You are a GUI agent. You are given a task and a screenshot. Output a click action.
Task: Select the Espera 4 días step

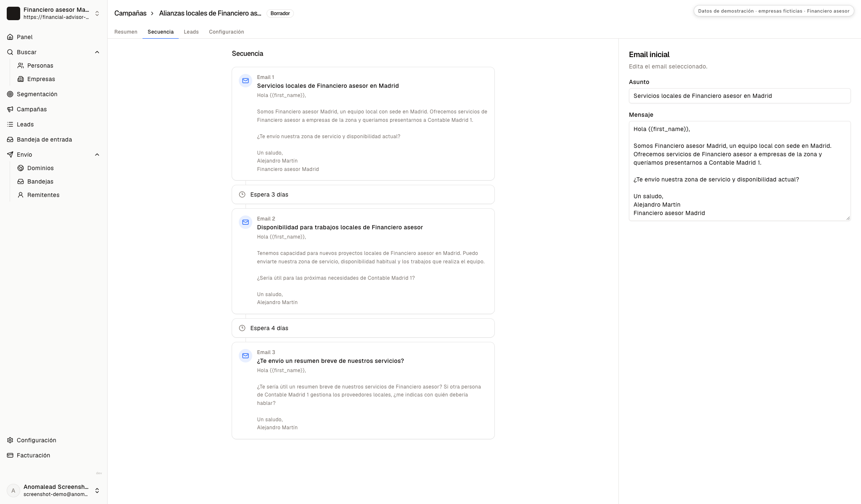(363, 328)
